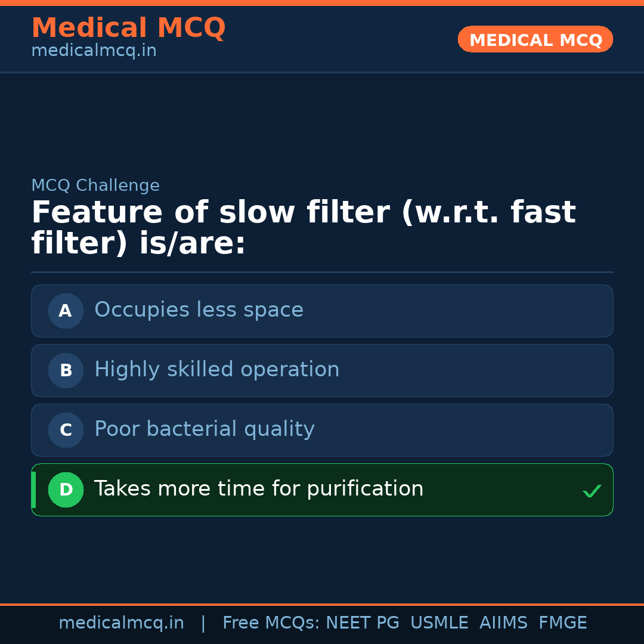Click the orange MEDICAL MCQ badge
The width and height of the screenshot is (644, 644).
pyautogui.click(x=535, y=39)
